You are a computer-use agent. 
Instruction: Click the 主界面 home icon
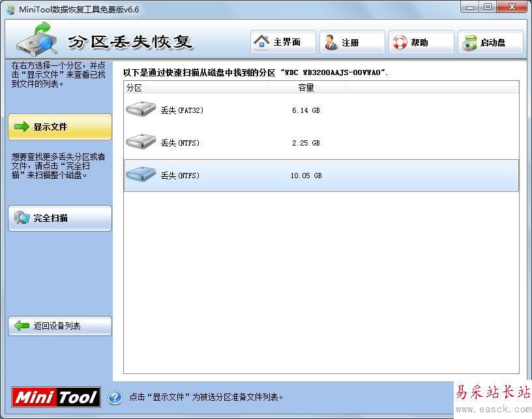tap(261, 42)
